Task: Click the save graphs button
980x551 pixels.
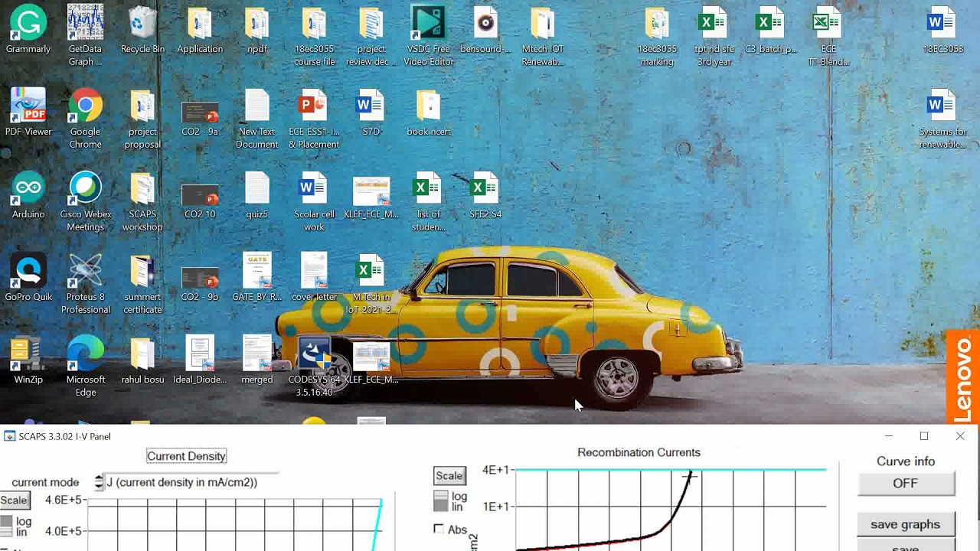Action: (906, 525)
